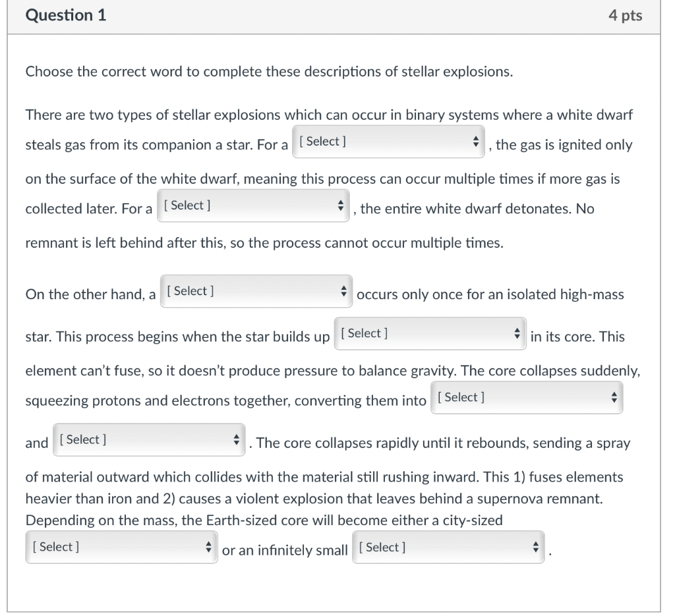Image resolution: width=675 pixels, height=616 pixels.
Task: Open the dropdown following the word 'and'
Action: pos(149,439)
